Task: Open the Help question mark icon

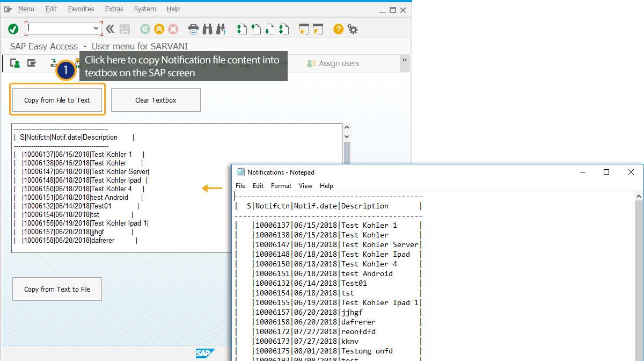Action: [x=338, y=29]
